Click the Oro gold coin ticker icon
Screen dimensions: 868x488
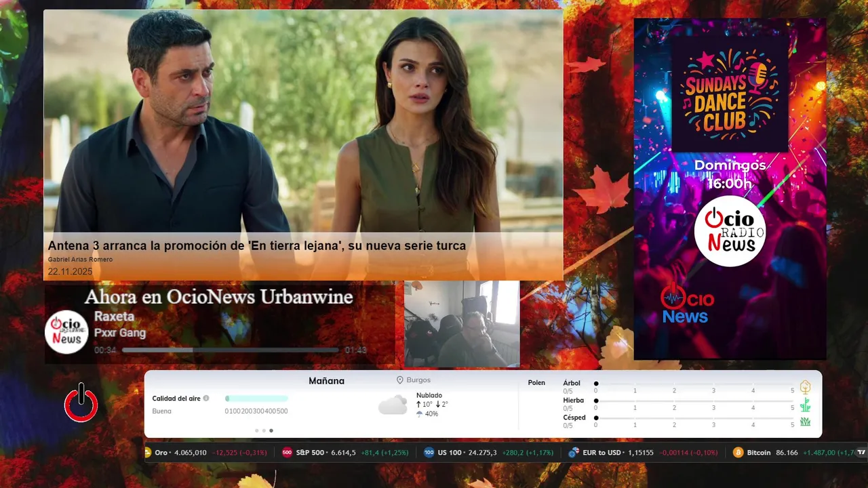coord(147,453)
